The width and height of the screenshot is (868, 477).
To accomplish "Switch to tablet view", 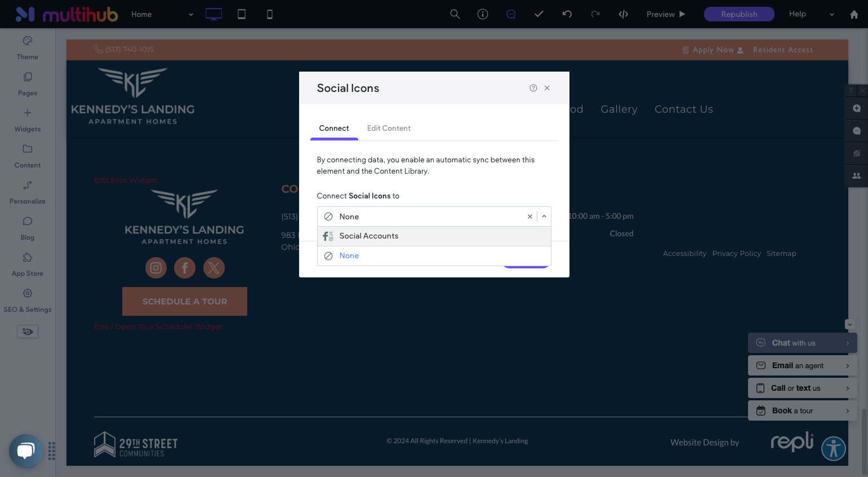I will [242, 14].
